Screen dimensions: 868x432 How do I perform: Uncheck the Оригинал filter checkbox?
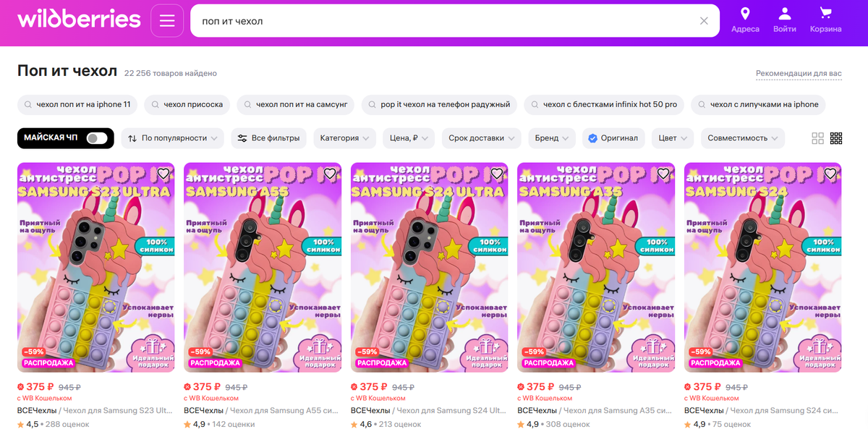(x=592, y=138)
